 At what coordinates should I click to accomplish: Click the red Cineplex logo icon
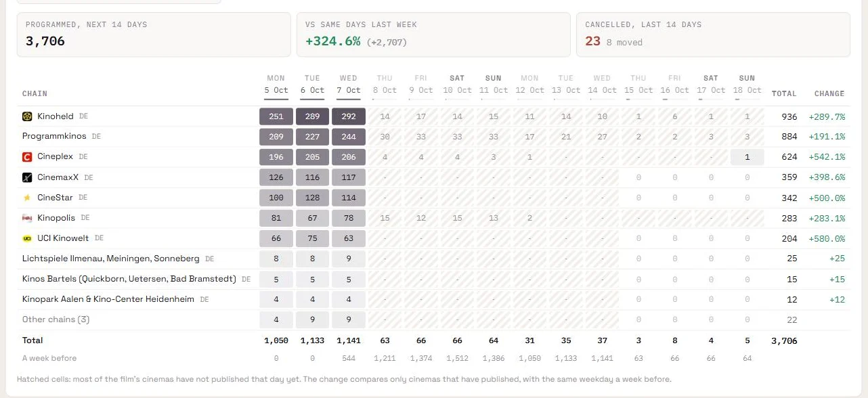coord(27,157)
